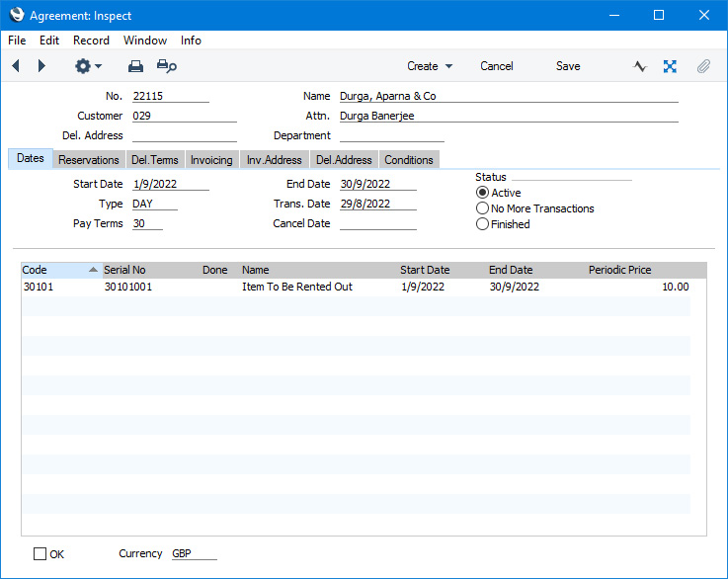Open the gear operations menu

pos(87,66)
